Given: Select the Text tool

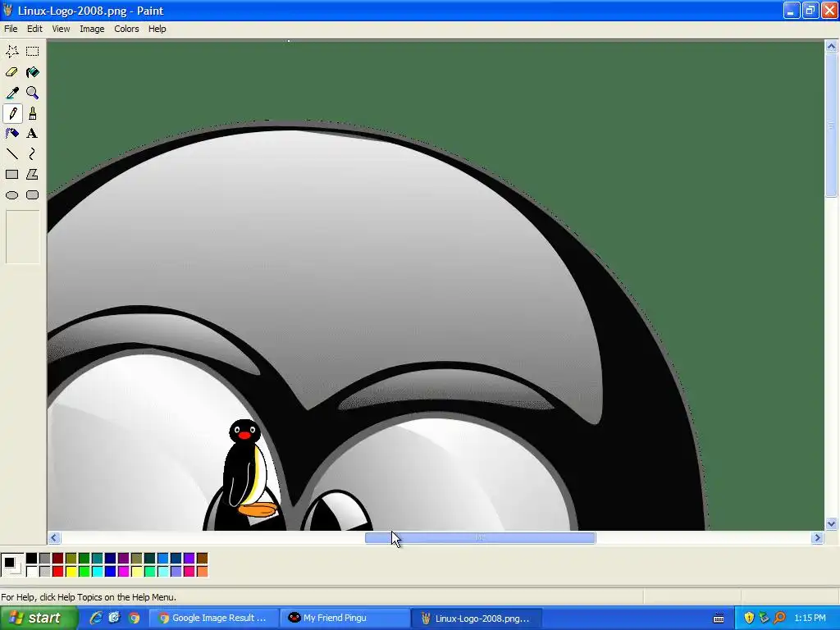Looking at the screenshot, I should (x=32, y=134).
